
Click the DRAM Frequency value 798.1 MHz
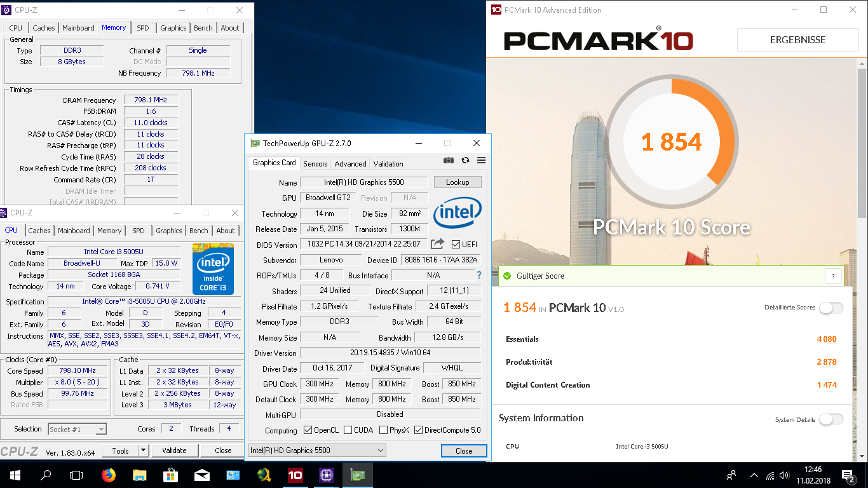click(x=151, y=100)
